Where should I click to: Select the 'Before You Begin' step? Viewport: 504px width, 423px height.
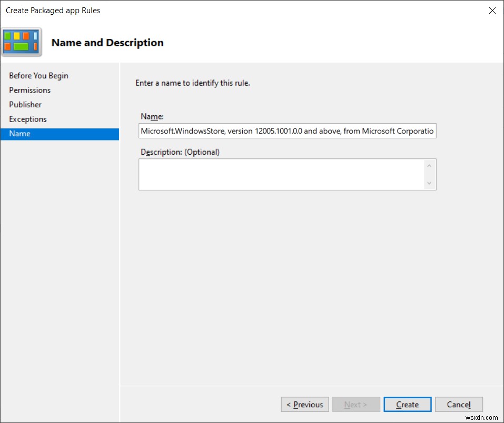[x=38, y=75]
